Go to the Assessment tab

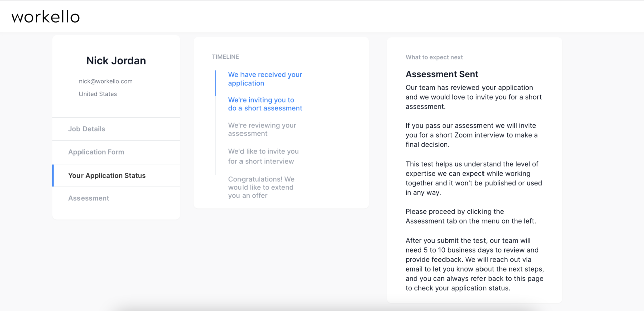pos(89,198)
